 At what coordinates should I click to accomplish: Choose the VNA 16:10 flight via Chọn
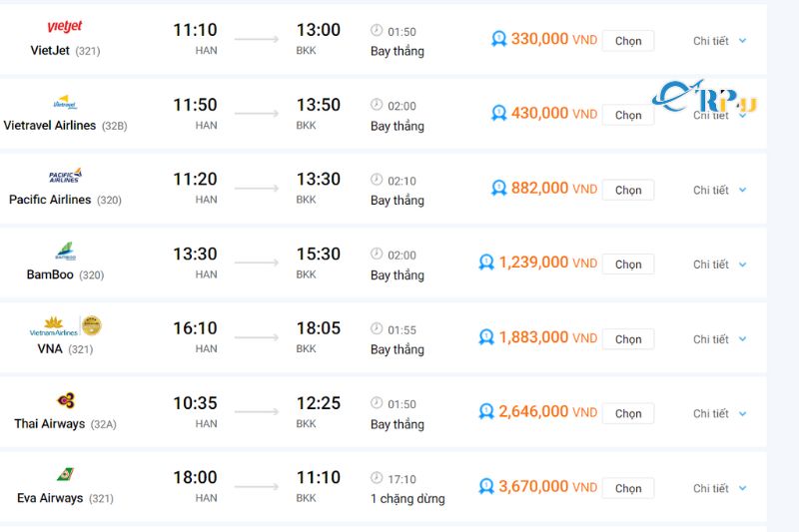pos(628,339)
